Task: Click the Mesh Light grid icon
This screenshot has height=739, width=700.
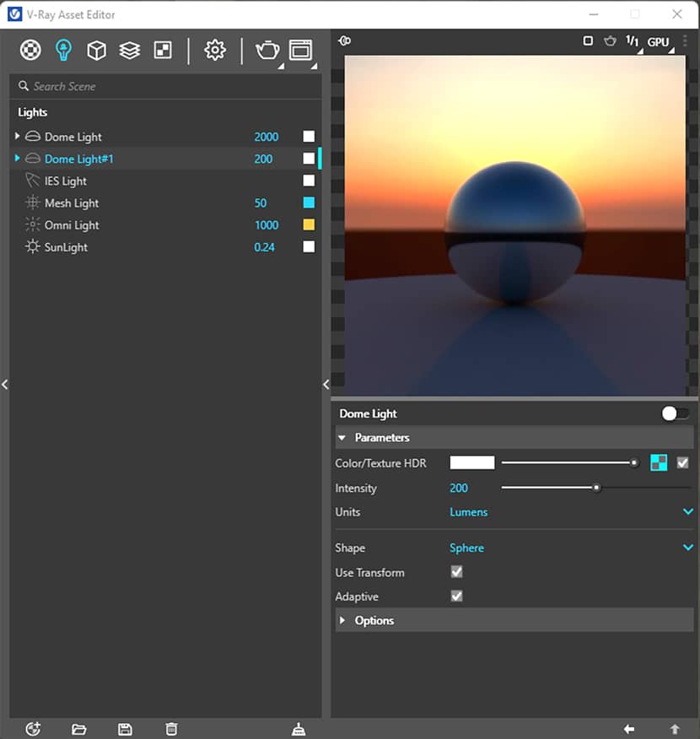Action: click(x=33, y=202)
